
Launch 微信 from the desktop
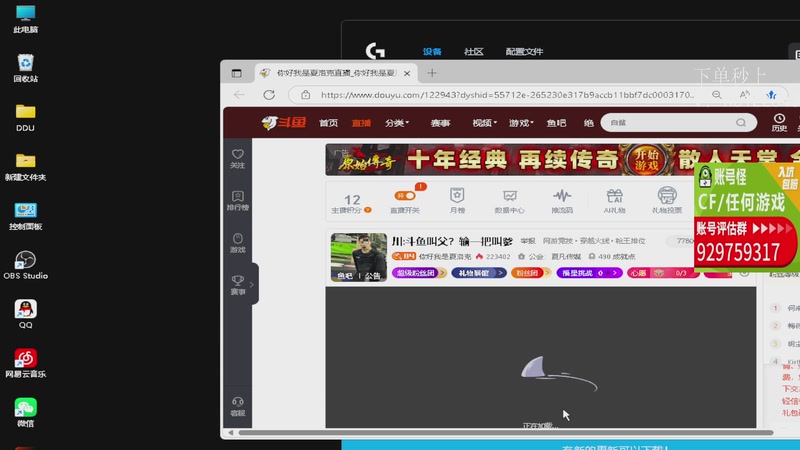[26, 412]
